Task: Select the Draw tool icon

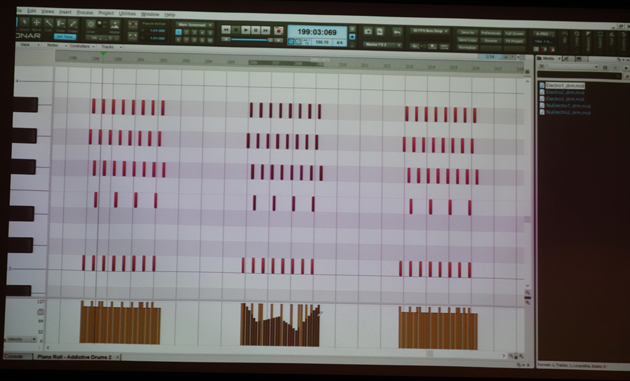Action: click(x=61, y=23)
